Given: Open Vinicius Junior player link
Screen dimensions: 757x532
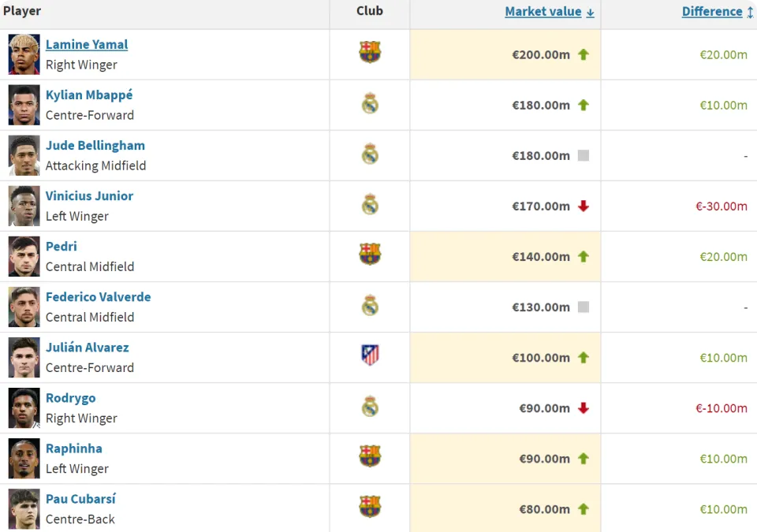Looking at the screenshot, I should point(89,196).
